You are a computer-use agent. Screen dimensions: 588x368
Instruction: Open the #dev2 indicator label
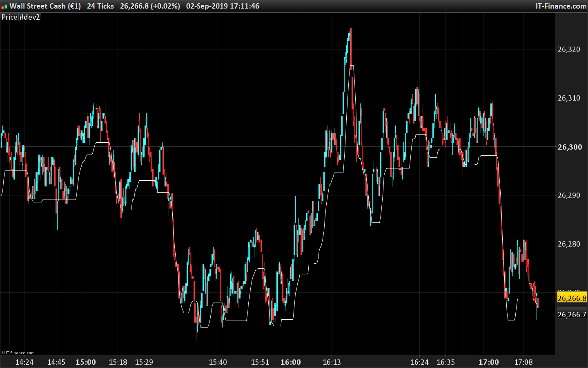point(30,17)
